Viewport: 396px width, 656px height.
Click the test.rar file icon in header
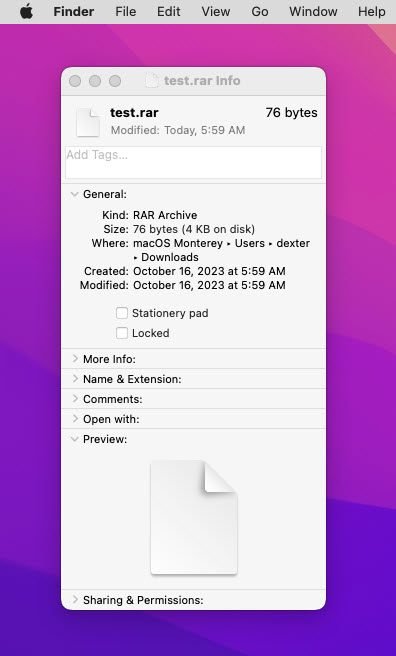click(x=88, y=122)
